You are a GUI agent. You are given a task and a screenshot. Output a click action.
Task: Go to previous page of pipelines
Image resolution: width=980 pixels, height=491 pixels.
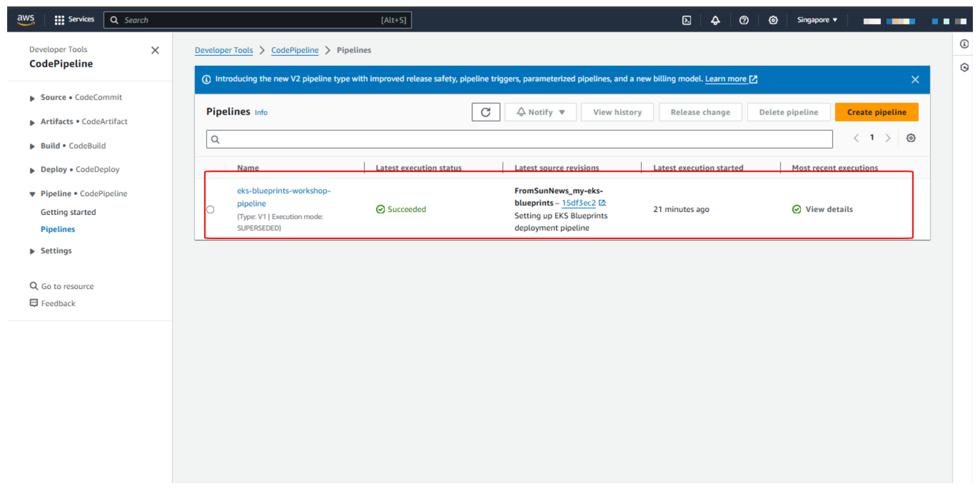(856, 138)
